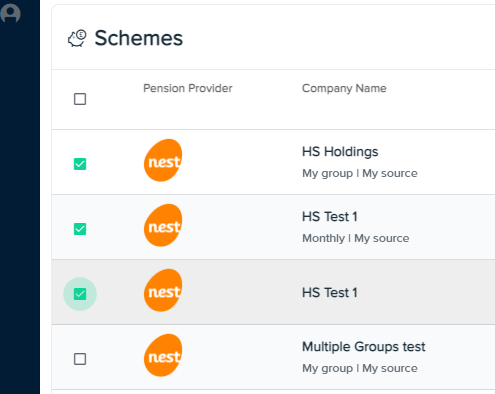This screenshot has height=394, width=495.
Task: Click "My group | My source" under HS Holdings
Action: click(x=360, y=173)
